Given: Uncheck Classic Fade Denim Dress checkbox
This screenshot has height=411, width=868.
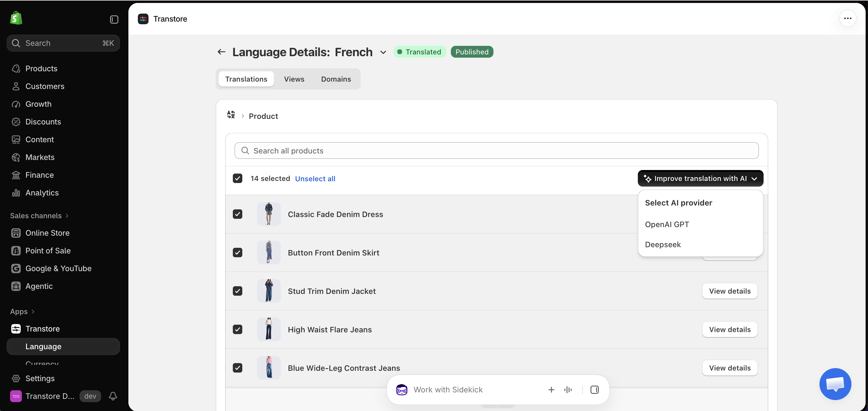Looking at the screenshot, I should [x=238, y=214].
